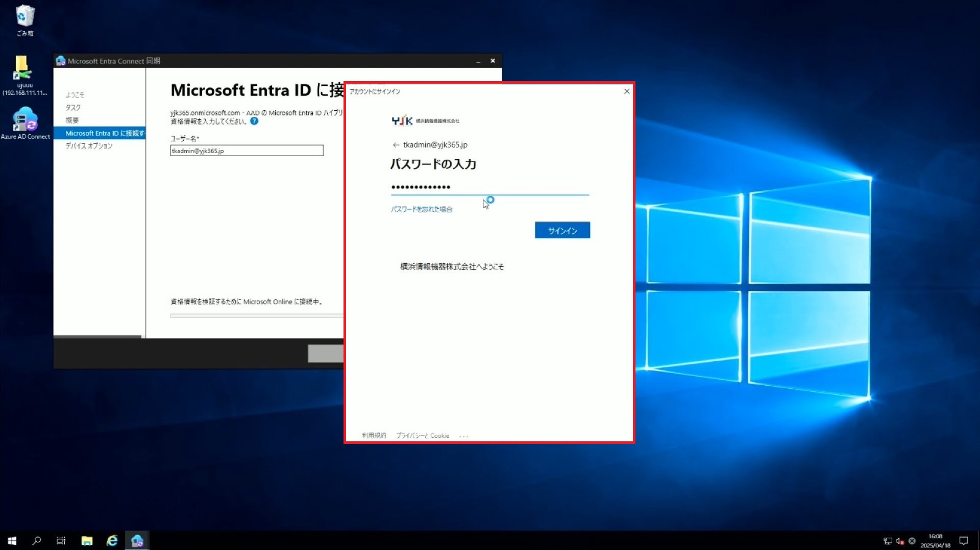The height and width of the screenshot is (550, 980).
Task: Click the security warning tray icon
Action: point(912,541)
